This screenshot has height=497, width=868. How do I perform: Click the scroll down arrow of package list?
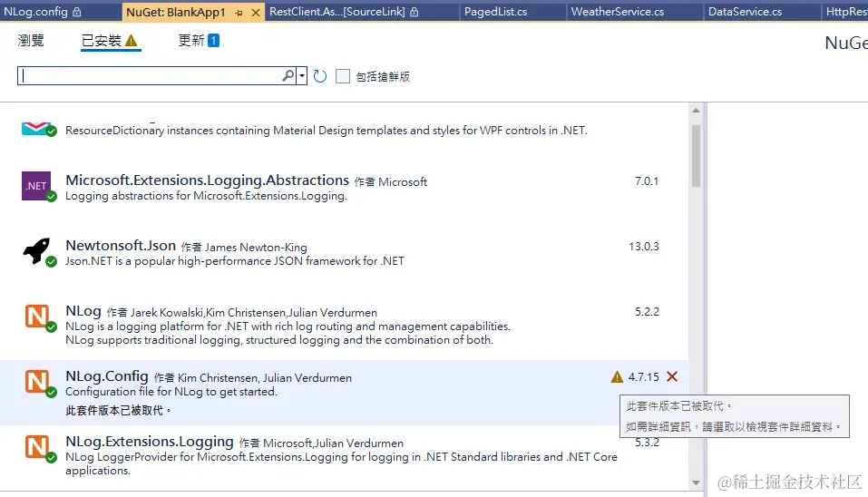[696, 483]
